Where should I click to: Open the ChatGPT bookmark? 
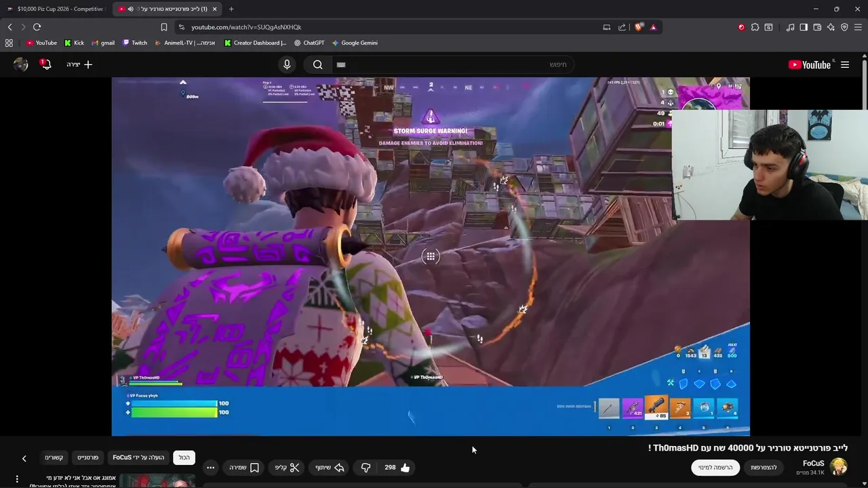click(309, 43)
